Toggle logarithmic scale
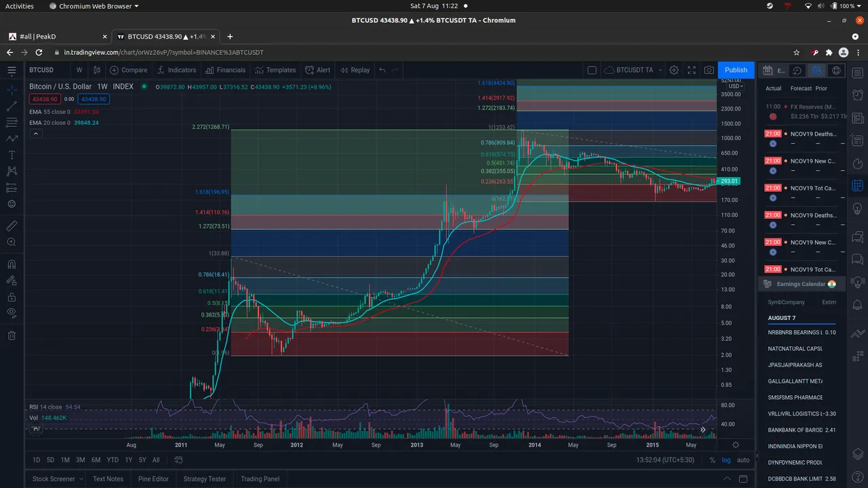This screenshot has width=868, height=488. point(726,460)
